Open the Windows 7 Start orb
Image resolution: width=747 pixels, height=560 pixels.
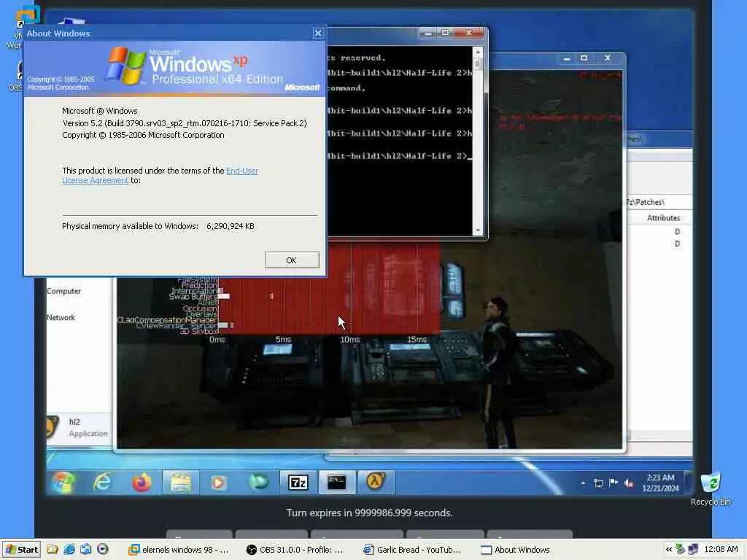[x=63, y=483]
